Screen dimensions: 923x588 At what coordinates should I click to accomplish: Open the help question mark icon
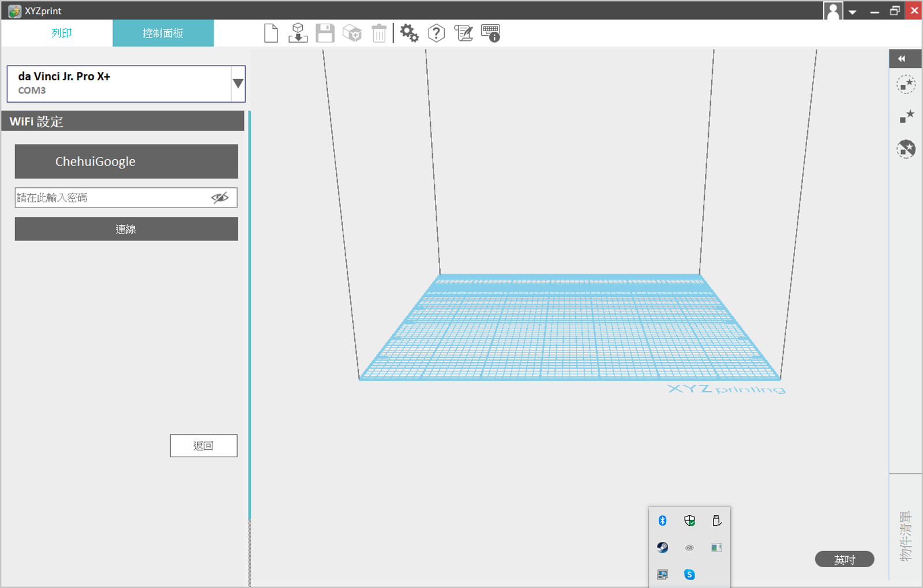coord(436,33)
